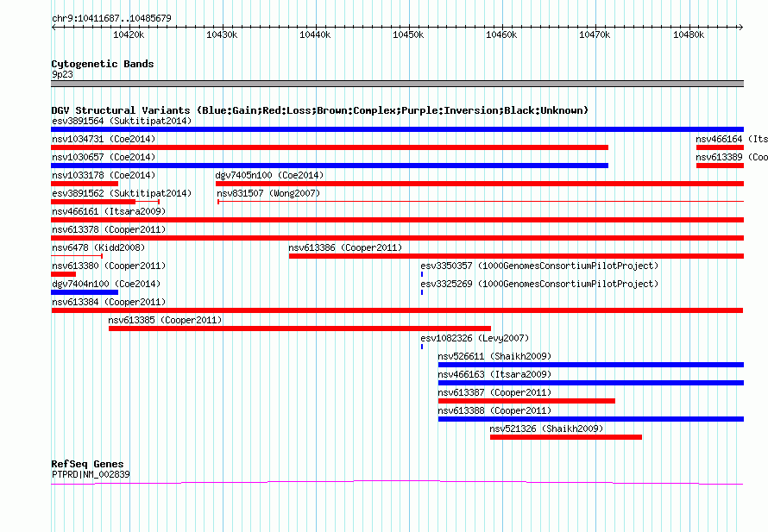Click the blue nsv526611 gain bar

[x=591, y=365]
